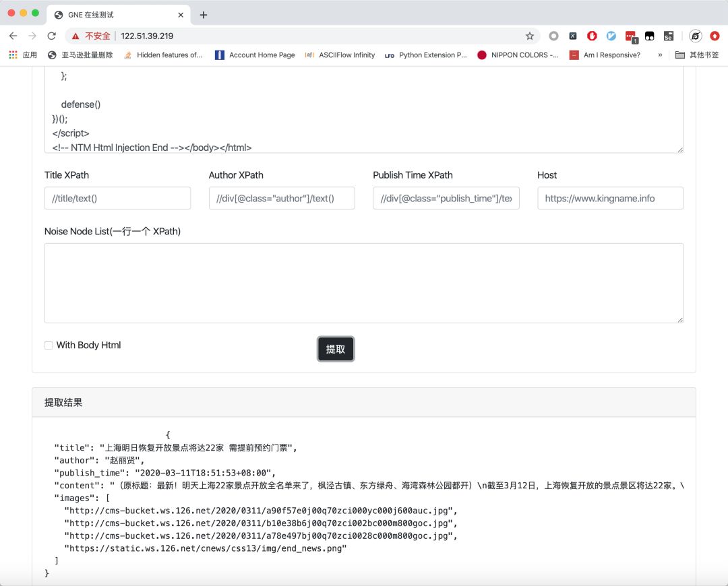Open the red shield extension icon
728x586 pixels.
coord(592,36)
